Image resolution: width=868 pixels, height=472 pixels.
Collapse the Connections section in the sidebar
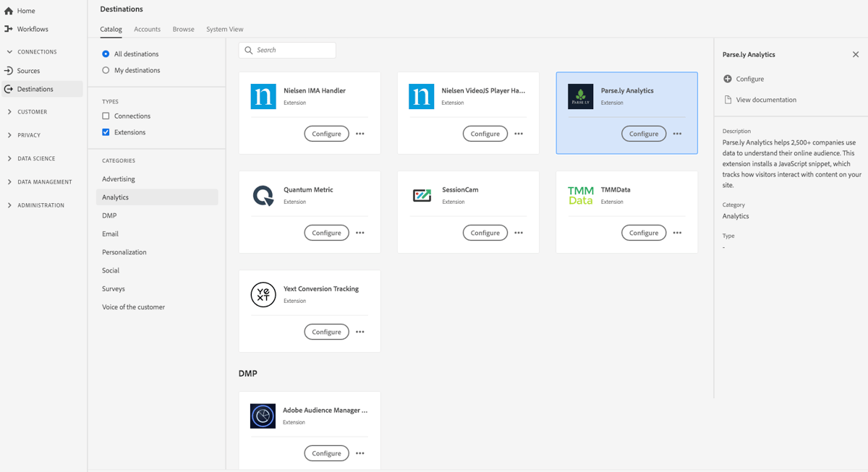(x=9, y=51)
